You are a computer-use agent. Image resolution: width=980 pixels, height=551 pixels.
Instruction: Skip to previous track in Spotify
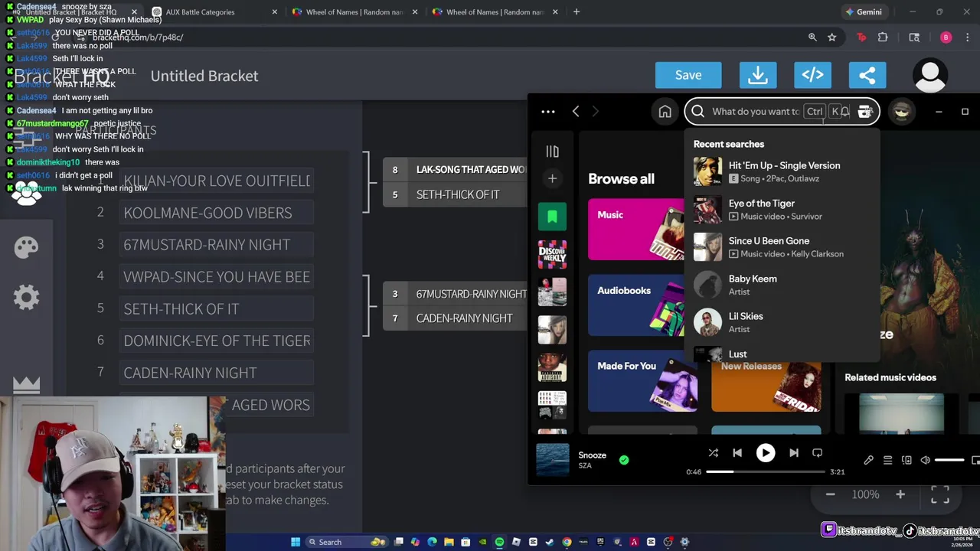pos(737,453)
